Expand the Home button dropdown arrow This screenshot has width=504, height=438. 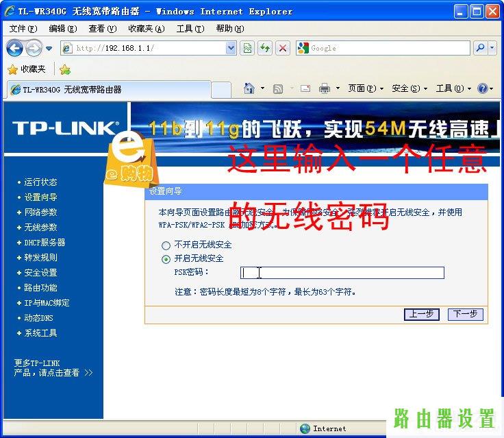262,88
